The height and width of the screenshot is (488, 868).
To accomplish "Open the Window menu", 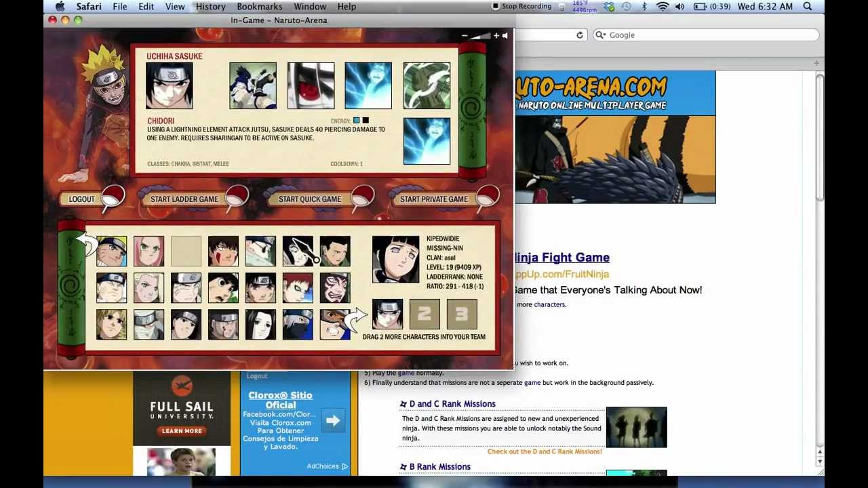I will tap(310, 7).
